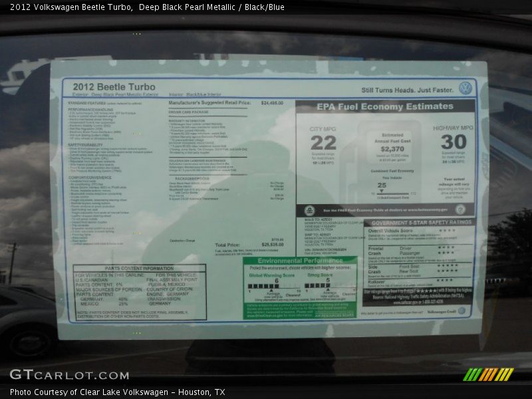Click the caption "Deep Black Pearl Metallic / Black/Blue"
Image resolution: width=532 pixels, height=399 pixels.
click(211, 7)
